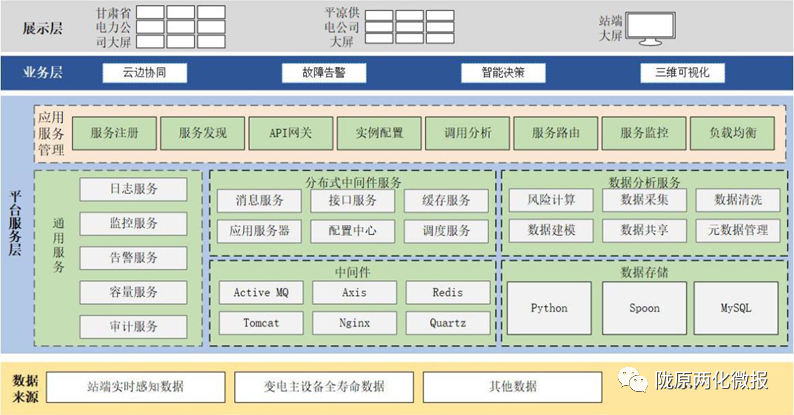Pick the 消息服务 box

coord(259,201)
